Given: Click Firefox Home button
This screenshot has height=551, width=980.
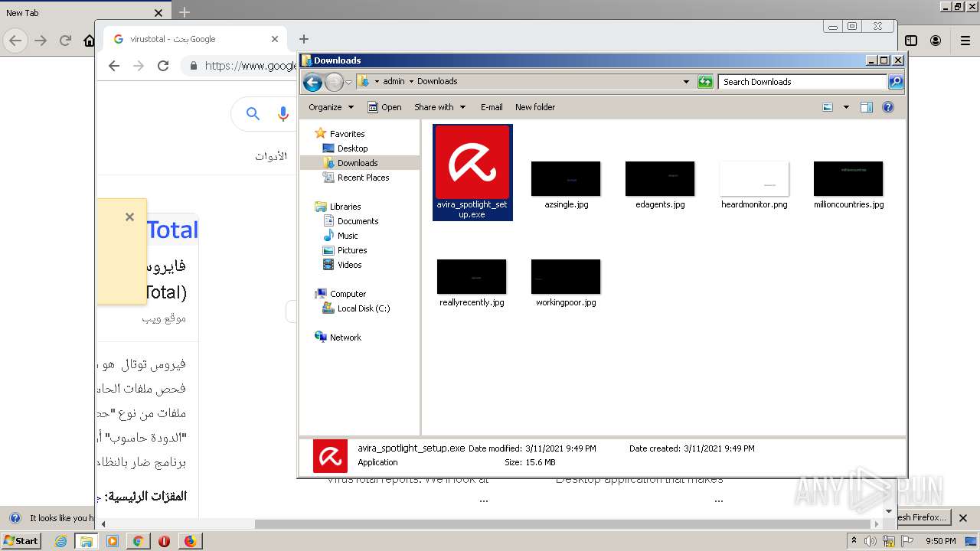Looking at the screenshot, I should (90, 41).
